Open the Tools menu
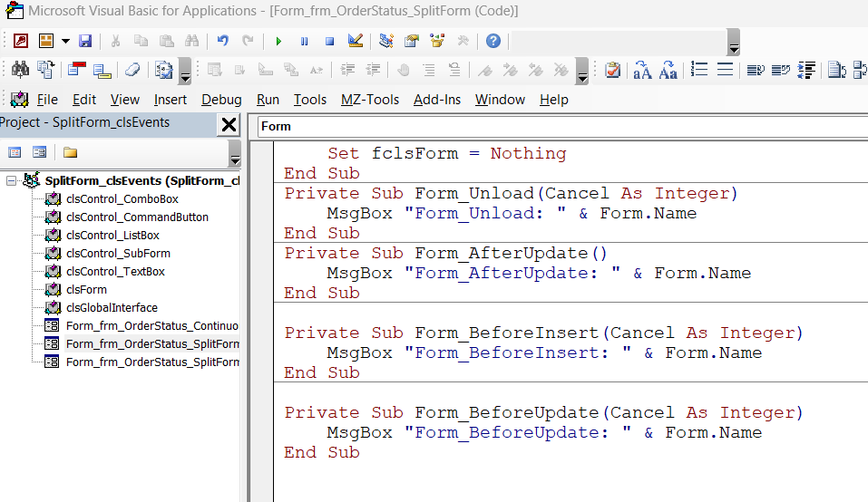This screenshot has height=502, width=868. pyautogui.click(x=309, y=100)
